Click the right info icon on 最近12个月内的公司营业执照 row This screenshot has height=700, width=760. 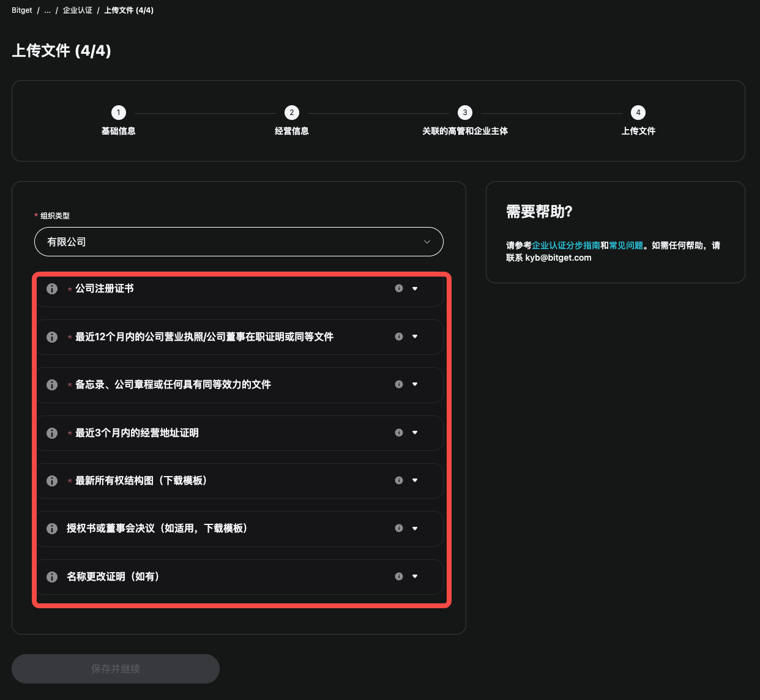398,337
